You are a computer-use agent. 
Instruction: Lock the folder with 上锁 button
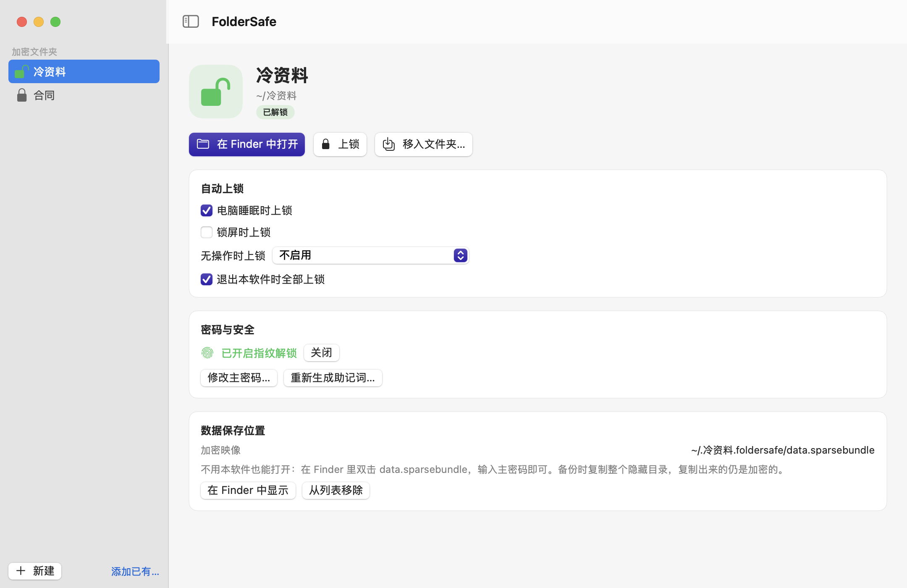[340, 144]
